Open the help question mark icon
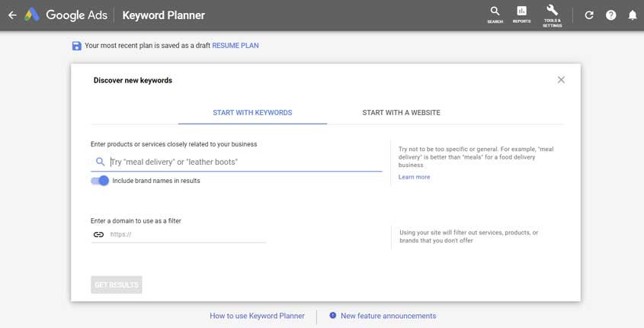This screenshot has height=328, width=644. pos(610,15)
